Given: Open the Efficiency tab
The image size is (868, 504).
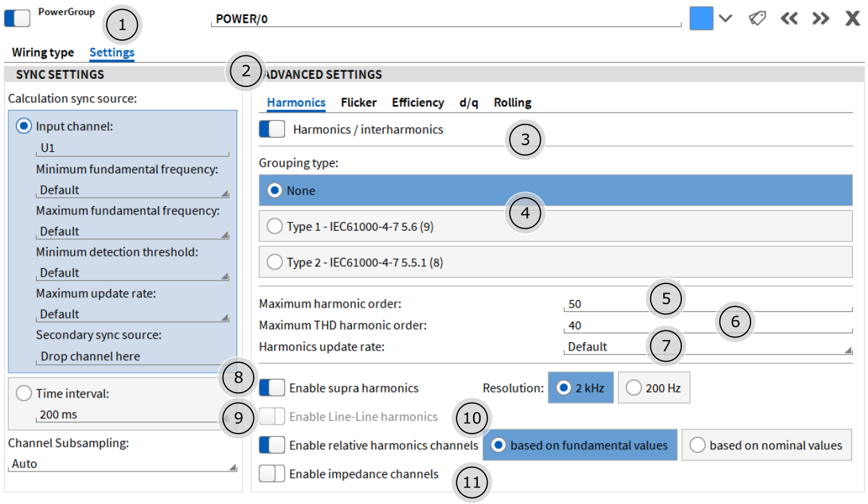Looking at the screenshot, I should coord(418,102).
